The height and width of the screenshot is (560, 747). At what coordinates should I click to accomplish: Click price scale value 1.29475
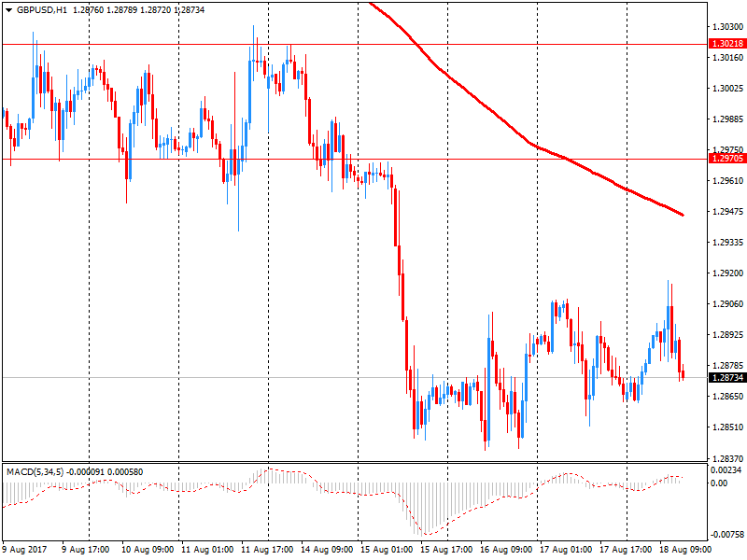(x=727, y=212)
